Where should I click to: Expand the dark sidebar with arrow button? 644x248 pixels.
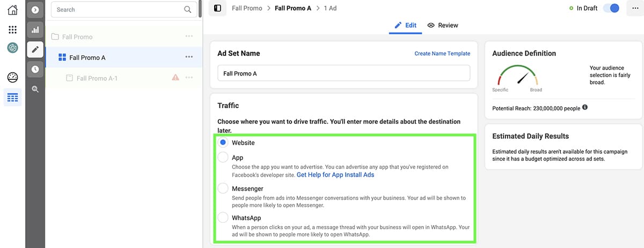(x=35, y=10)
